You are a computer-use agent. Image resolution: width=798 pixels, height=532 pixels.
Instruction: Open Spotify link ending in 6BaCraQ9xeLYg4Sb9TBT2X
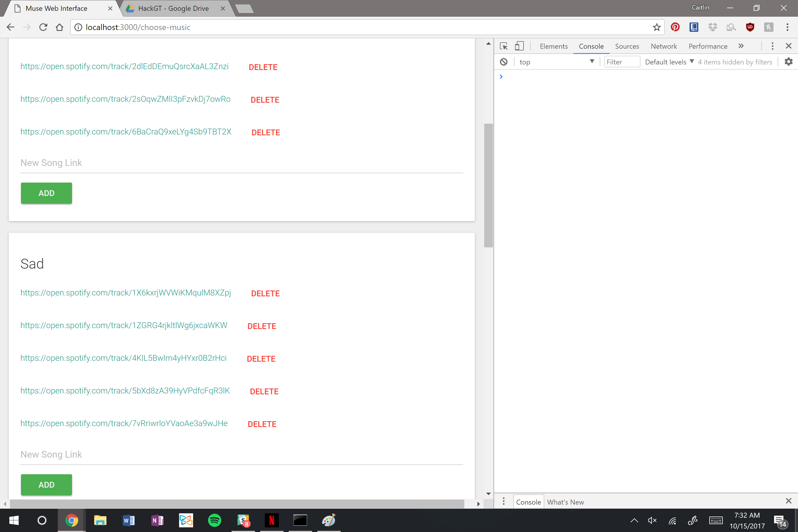pyautogui.click(x=126, y=132)
